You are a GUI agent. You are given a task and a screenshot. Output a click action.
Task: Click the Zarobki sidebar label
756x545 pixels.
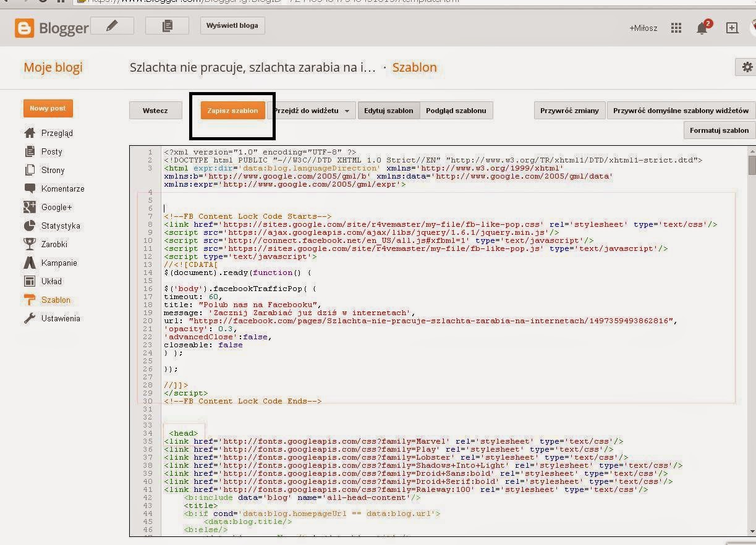point(54,244)
